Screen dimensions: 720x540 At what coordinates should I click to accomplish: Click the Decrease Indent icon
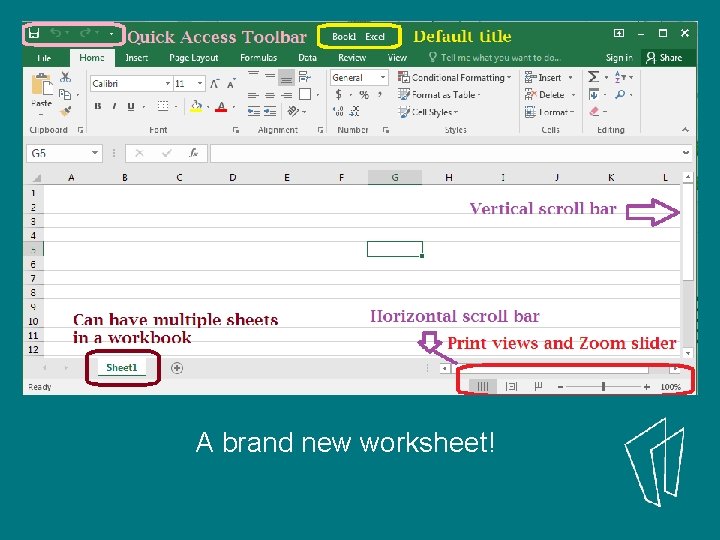[x=253, y=112]
